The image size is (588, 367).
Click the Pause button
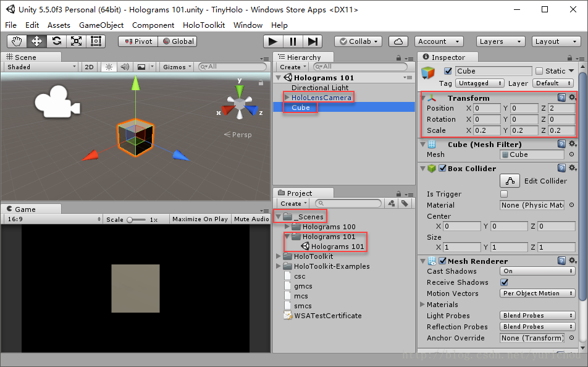coord(293,41)
